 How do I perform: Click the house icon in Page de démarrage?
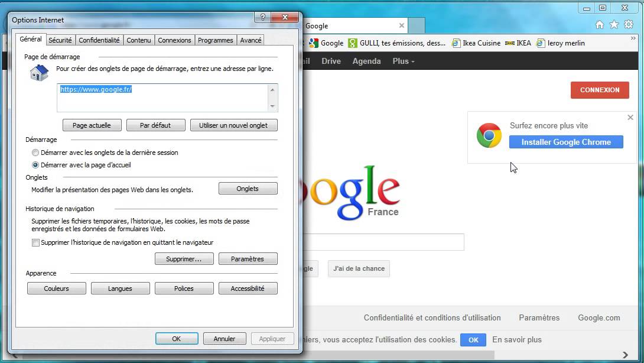click(x=39, y=73)
